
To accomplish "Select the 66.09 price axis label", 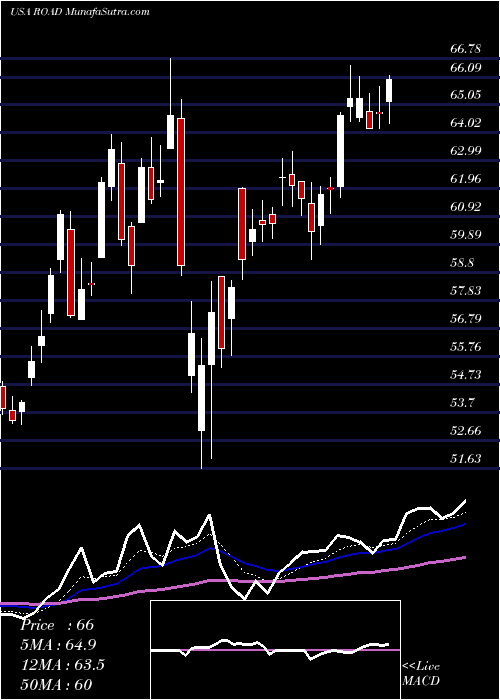I will pyautogui.click(x=466, y=68).
